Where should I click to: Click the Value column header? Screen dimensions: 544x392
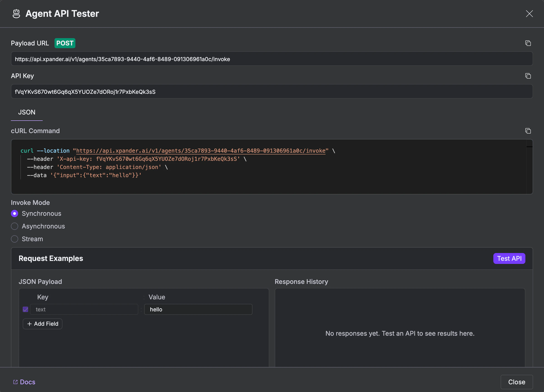157,297
